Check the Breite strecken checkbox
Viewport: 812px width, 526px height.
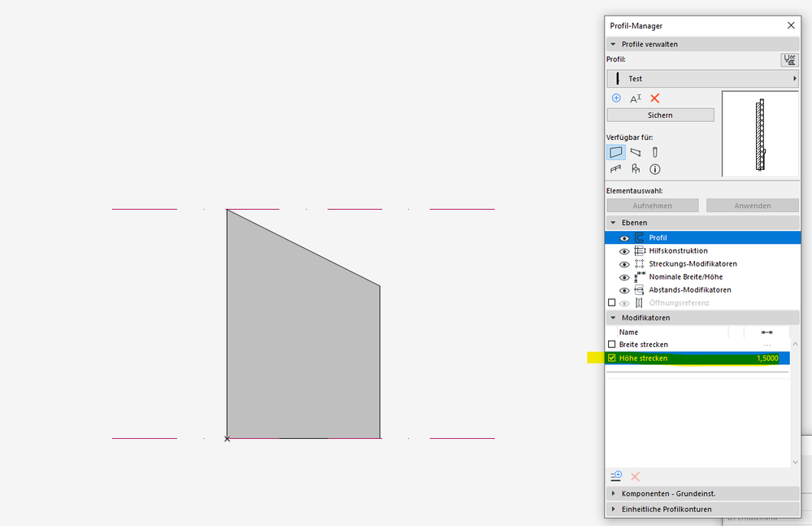click(x=611, y=344)
